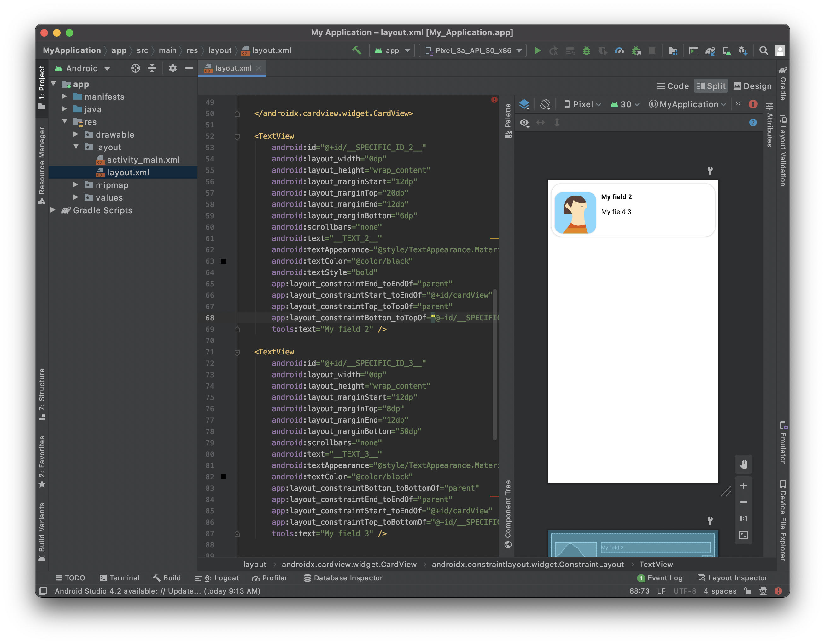
Task: Toggle the Attributes side panel
Action: pos(769,124)
